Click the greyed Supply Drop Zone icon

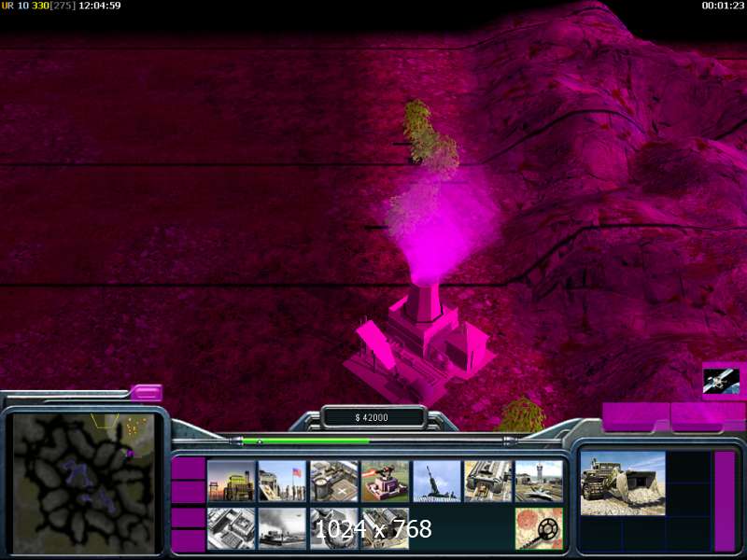[x=282, y=528]
